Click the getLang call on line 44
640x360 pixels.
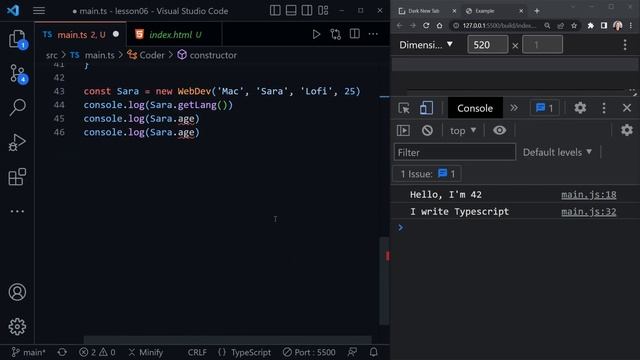[197, 105]
